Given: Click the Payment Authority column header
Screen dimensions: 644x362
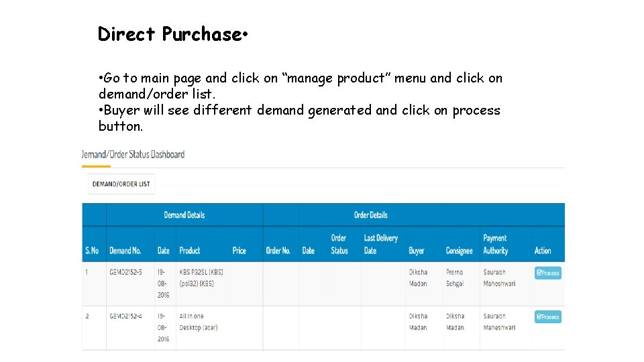Looking at the screenshot, I should point(496,244).
